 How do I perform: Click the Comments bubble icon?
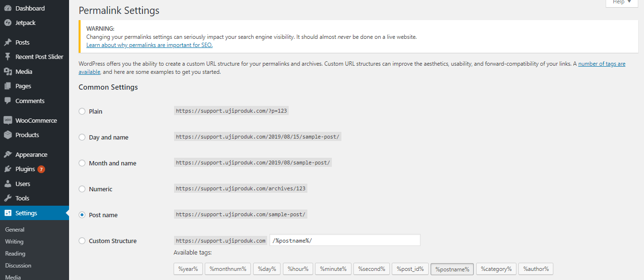(8, 101)
